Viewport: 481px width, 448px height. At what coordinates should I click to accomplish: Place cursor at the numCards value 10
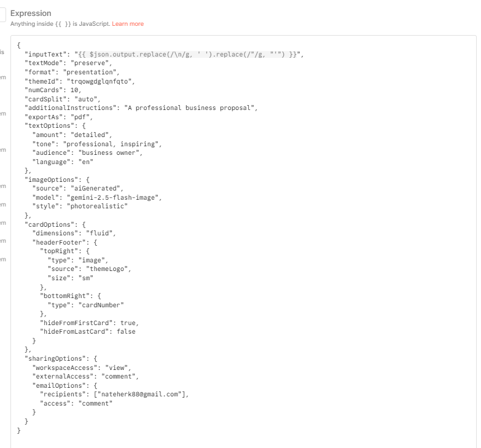pyautogui.click(x=74, y=90)
